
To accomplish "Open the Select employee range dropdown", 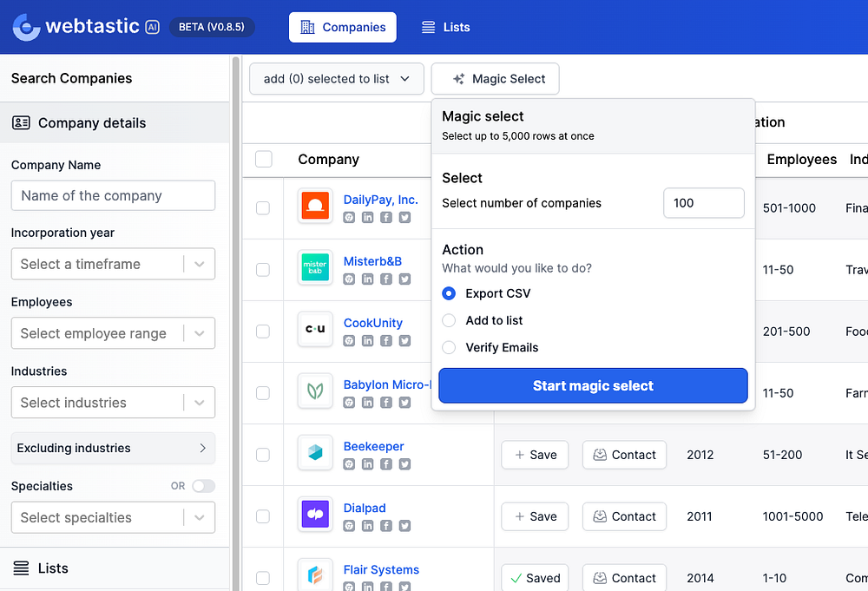I will pyautogui.click(x=113, y=333).
